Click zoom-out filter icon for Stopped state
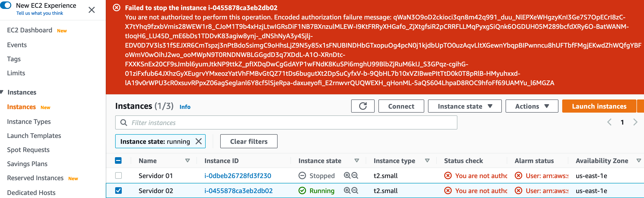Screen dimensions: 644x198 (x=355, y=175)
